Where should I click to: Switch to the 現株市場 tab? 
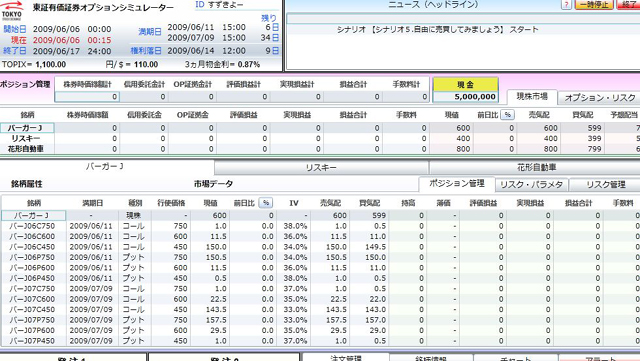(532, 97)
